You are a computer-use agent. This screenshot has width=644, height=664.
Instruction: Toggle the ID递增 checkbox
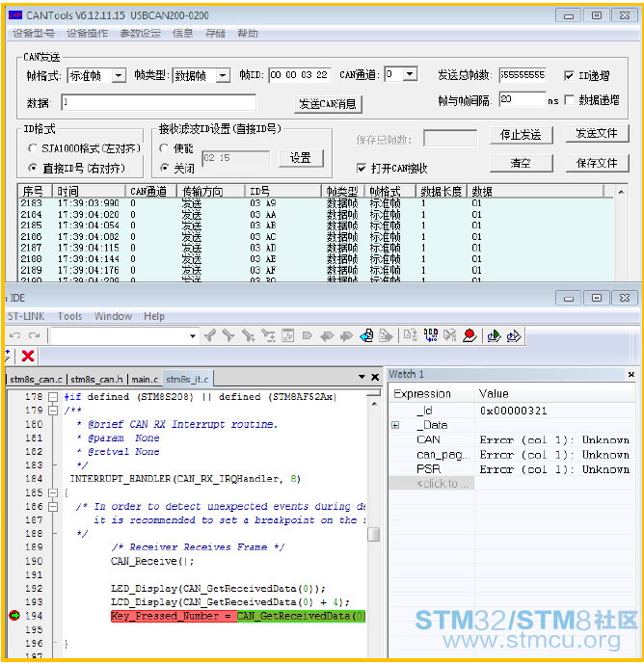(569, 76)
